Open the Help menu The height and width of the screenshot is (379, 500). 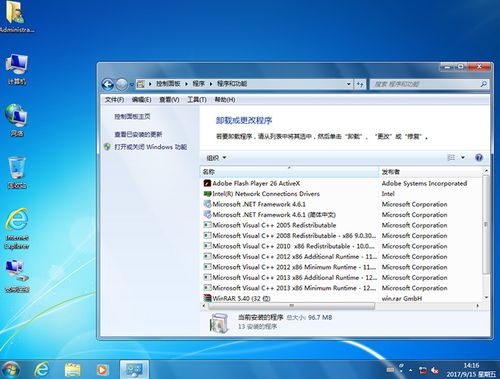coord(225,100)
